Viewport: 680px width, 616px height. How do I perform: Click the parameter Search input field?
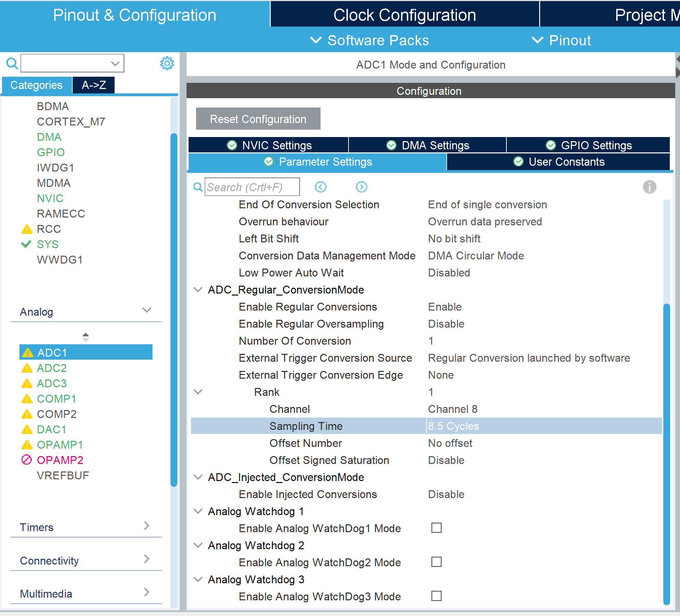pyautogui.click(x=252, y=187)
